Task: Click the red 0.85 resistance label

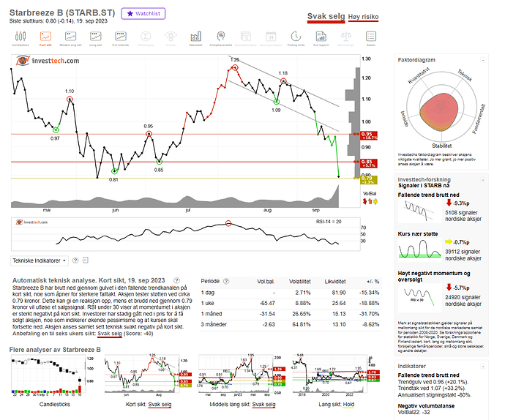Action: pyautogui.click(x=369, y=163)
